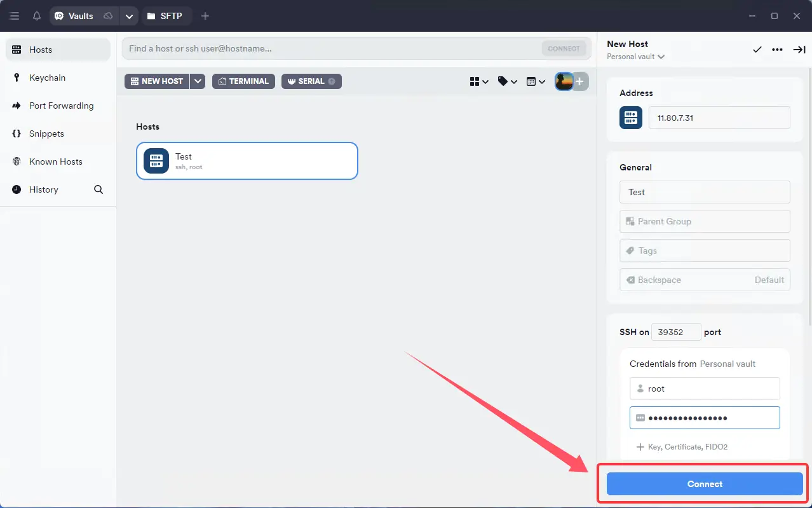The height and width of the screenshot is (508, 812).
Task: Open the hamburger menu icon
Action: [x=15, y=16]
